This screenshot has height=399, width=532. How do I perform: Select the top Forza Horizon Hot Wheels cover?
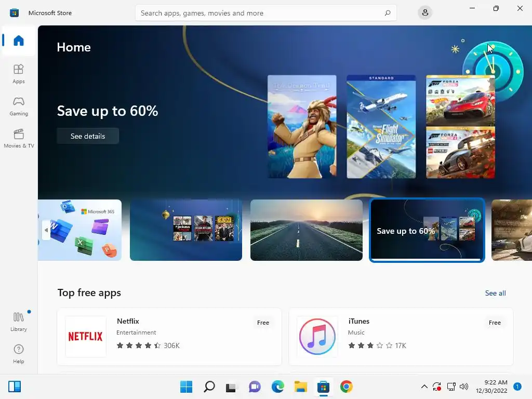[460, 100]
